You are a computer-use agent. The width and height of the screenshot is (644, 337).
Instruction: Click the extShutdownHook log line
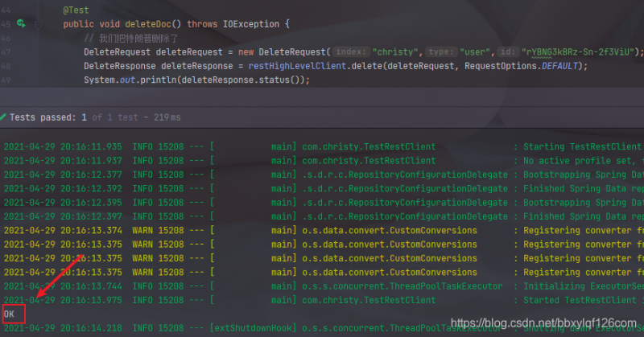click(324, 328)
